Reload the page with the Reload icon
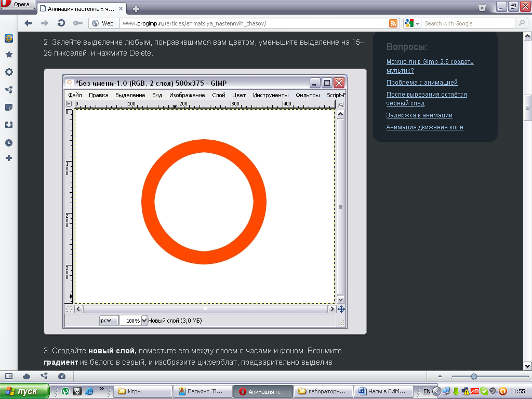 [x=61, y=23]
